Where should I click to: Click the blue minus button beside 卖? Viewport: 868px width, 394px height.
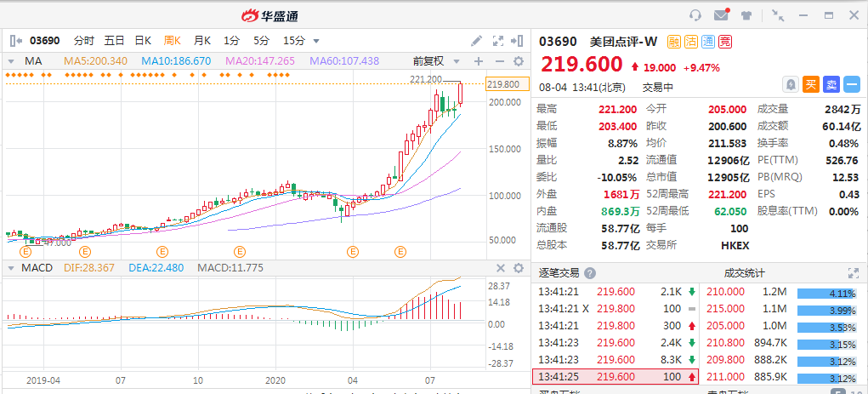click(x=851, y=85)
